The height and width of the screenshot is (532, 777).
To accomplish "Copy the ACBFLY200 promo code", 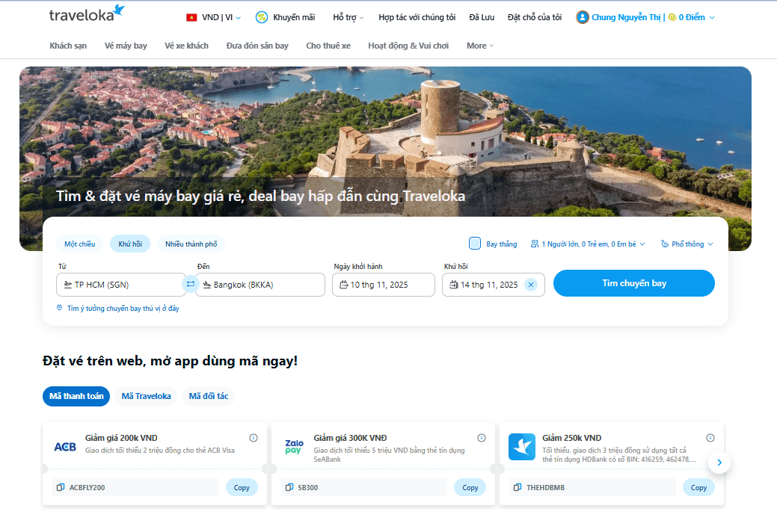I will click(x=242, y=487).
